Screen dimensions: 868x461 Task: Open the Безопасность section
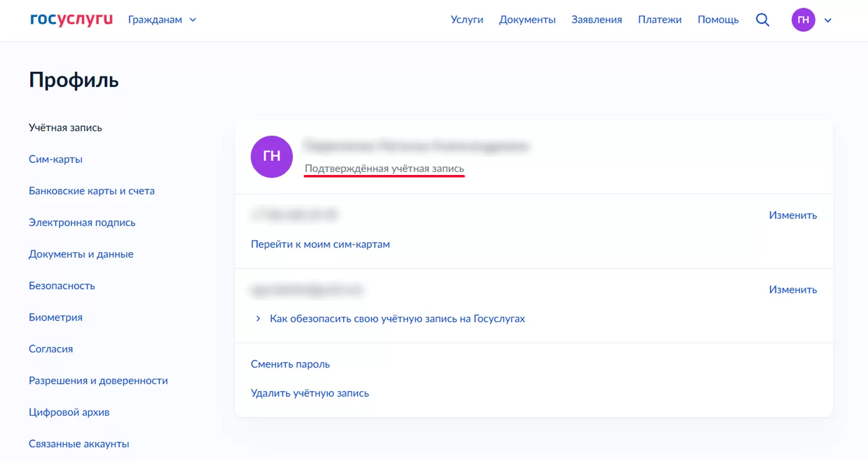click(62, 286)
